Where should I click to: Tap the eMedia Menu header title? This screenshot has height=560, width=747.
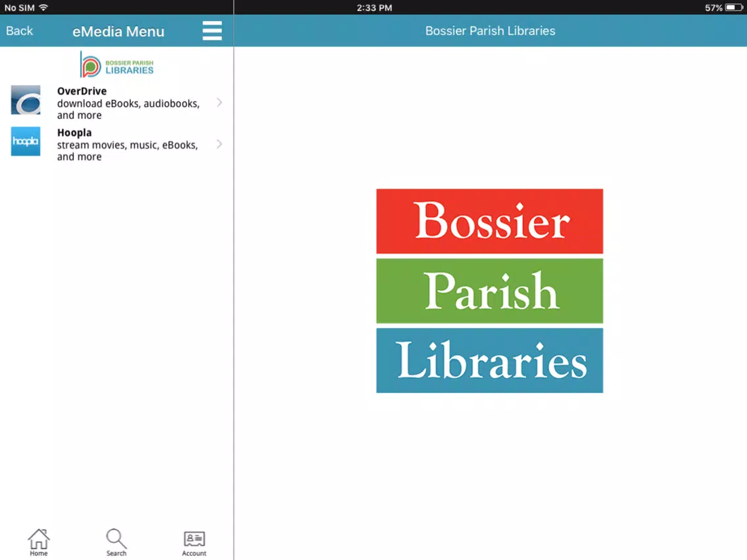tap(118, 32)
